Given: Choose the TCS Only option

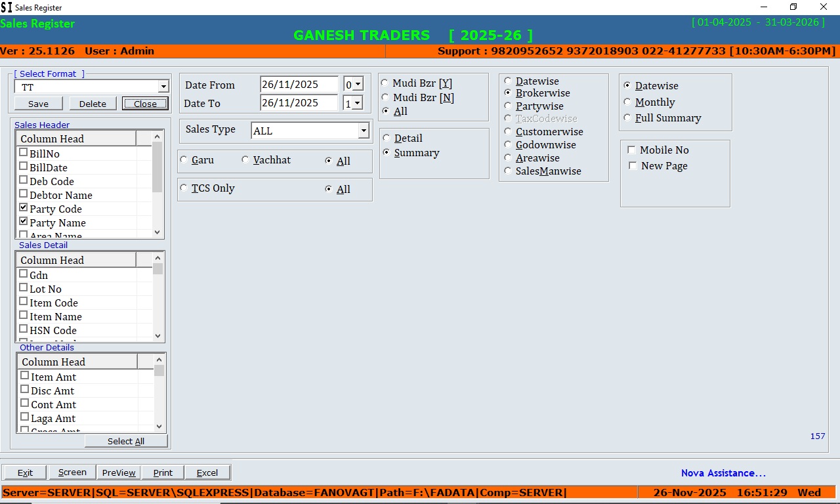Looking at the screenshot, I should [x=184, y=188].
